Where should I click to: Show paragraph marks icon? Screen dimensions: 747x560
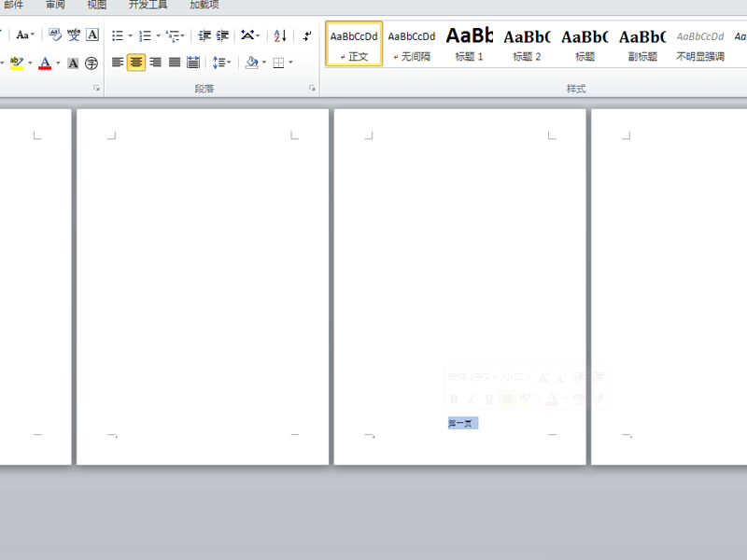click(307, 35)
